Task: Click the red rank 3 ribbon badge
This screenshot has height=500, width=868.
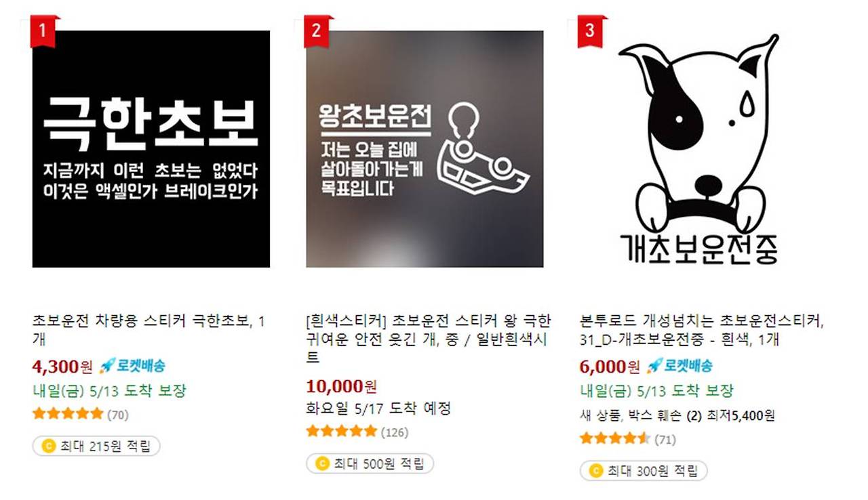Action: 591,30
